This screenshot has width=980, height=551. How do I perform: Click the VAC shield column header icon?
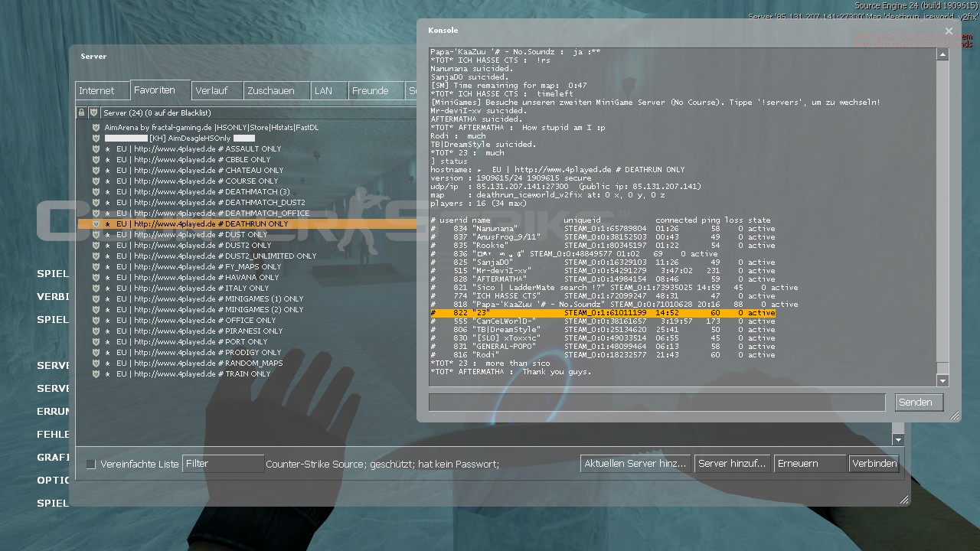[93, 112]
